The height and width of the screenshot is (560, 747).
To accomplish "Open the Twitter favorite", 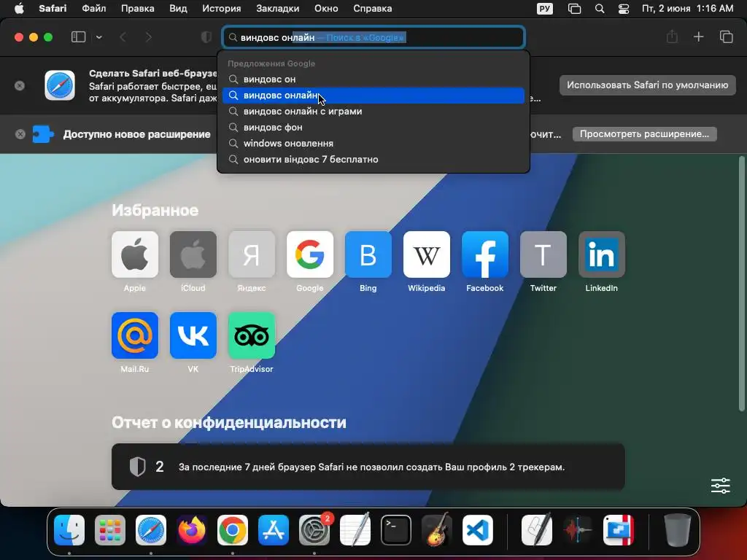I will 543,254.
